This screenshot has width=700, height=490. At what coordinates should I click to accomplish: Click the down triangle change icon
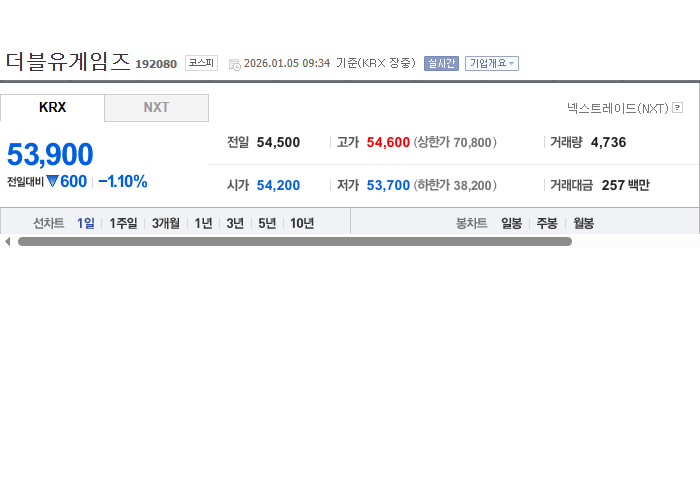pyautogui.click(x=52, y=181)
